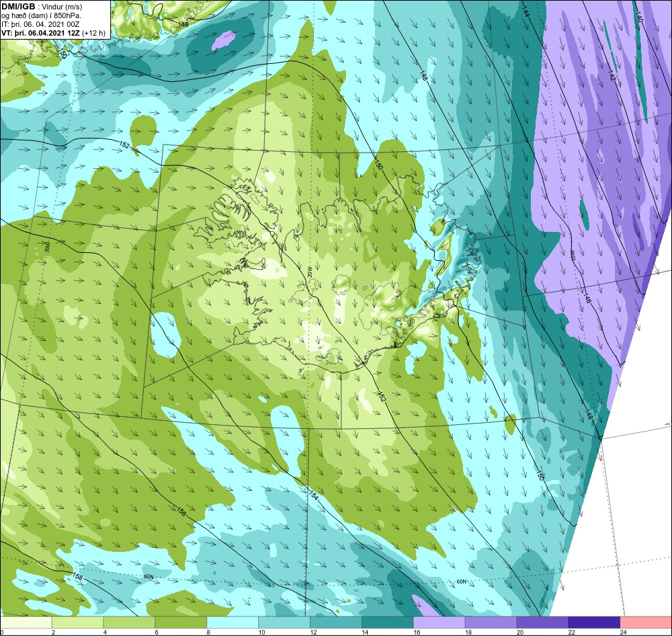
Task: Click the 156 contour label
Action: (x=181, y=511)
